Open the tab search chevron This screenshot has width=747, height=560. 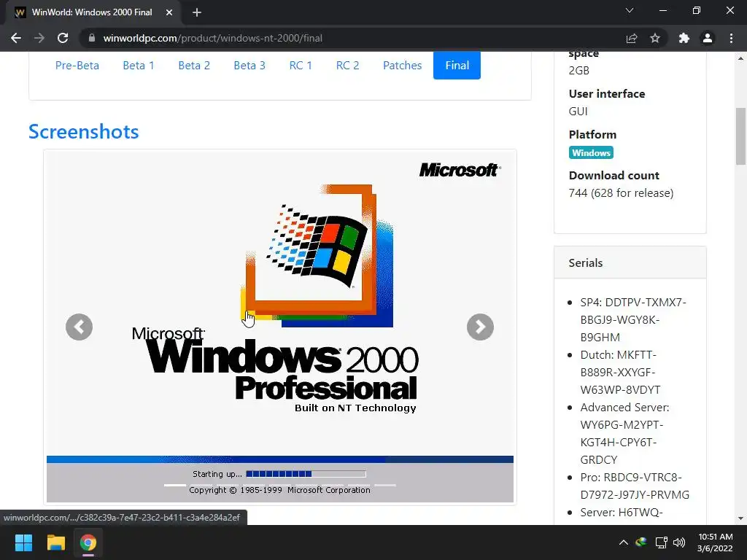(x=630, y=10)
